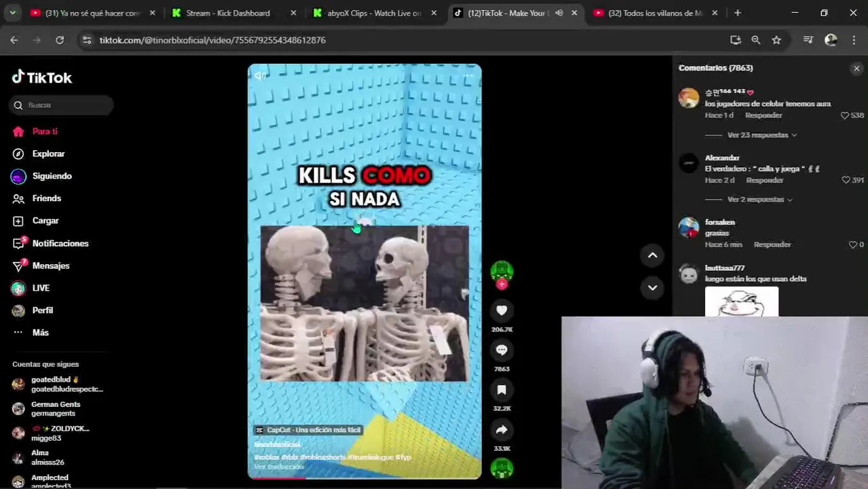Click Ver traducción under the caption
The height and width of the screenshot is (489, 868).
(278, 467)
